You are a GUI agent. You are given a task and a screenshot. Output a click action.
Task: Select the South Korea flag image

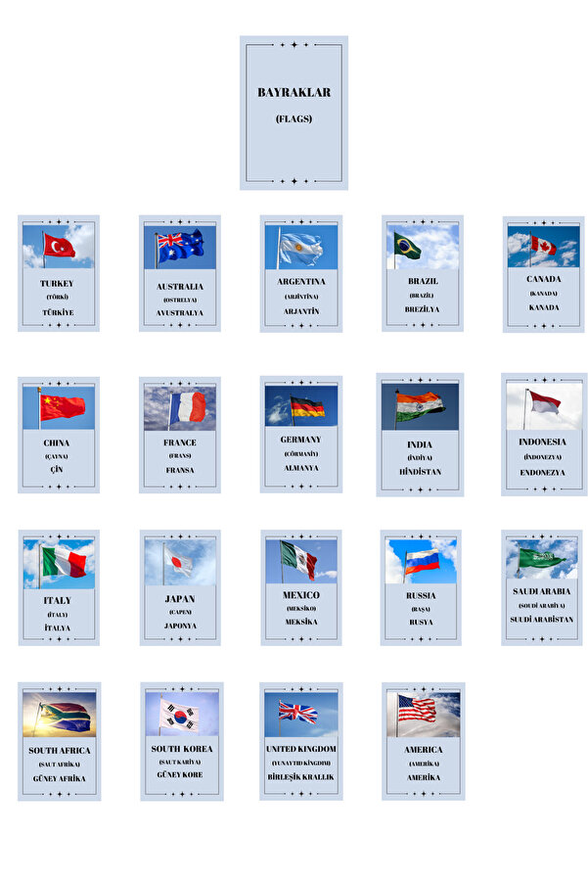point(180,716)
